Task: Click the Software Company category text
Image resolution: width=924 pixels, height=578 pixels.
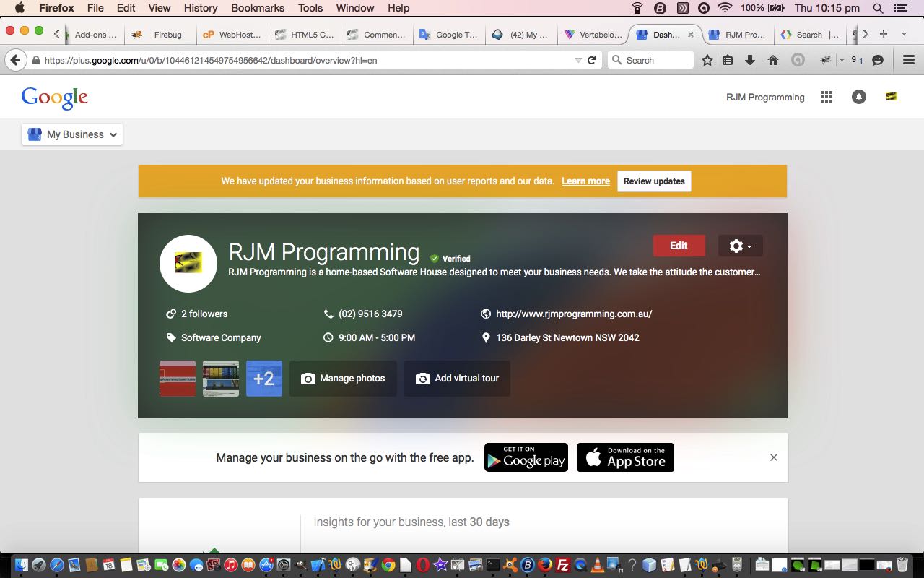Action: tap(221, 337)
